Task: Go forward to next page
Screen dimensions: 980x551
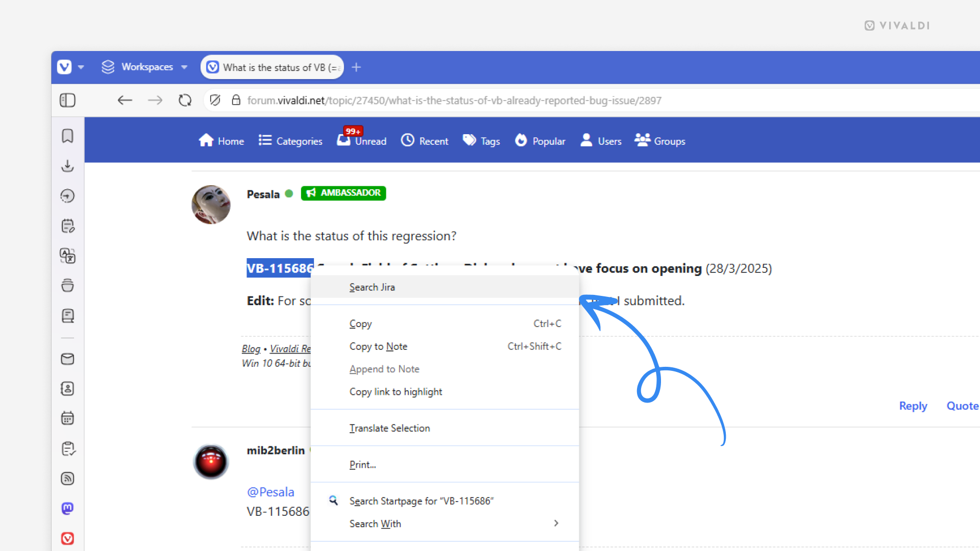Action: (155, 101)
